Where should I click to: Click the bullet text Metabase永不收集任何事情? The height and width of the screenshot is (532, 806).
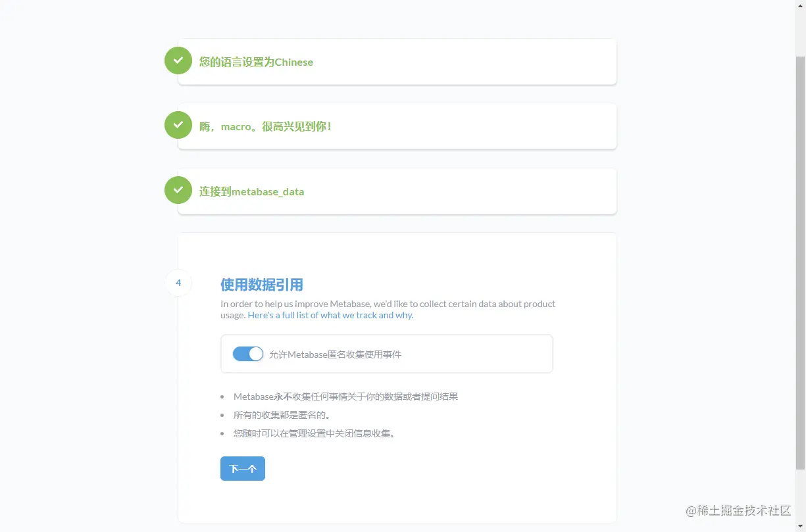click(345, 397)
